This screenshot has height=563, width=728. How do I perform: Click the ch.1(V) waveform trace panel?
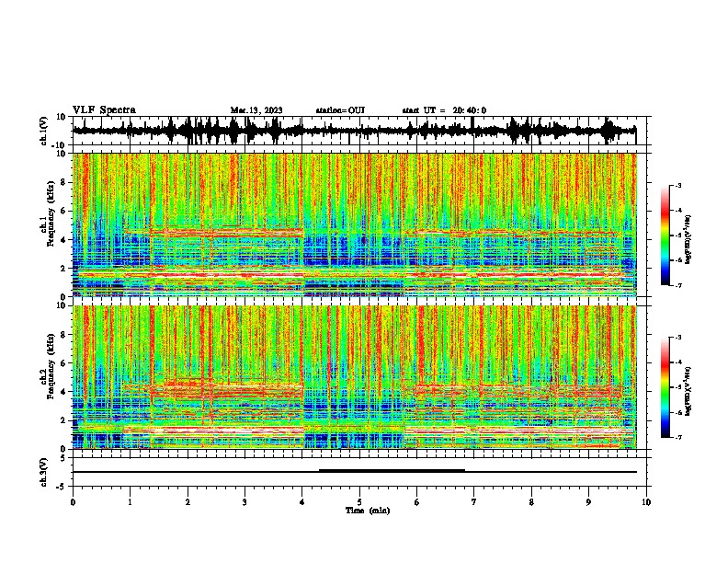[x=358, y=131]
